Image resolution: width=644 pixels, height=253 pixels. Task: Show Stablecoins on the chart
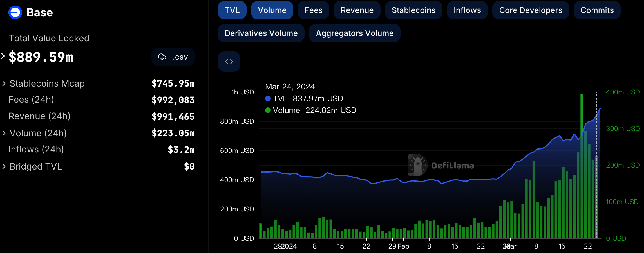click(413, 10)
